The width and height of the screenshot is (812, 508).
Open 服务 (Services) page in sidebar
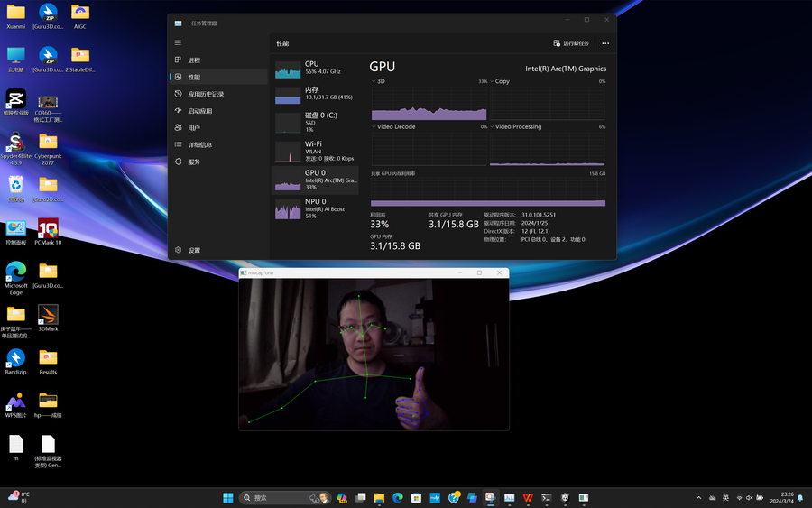[x=194, y=162]
